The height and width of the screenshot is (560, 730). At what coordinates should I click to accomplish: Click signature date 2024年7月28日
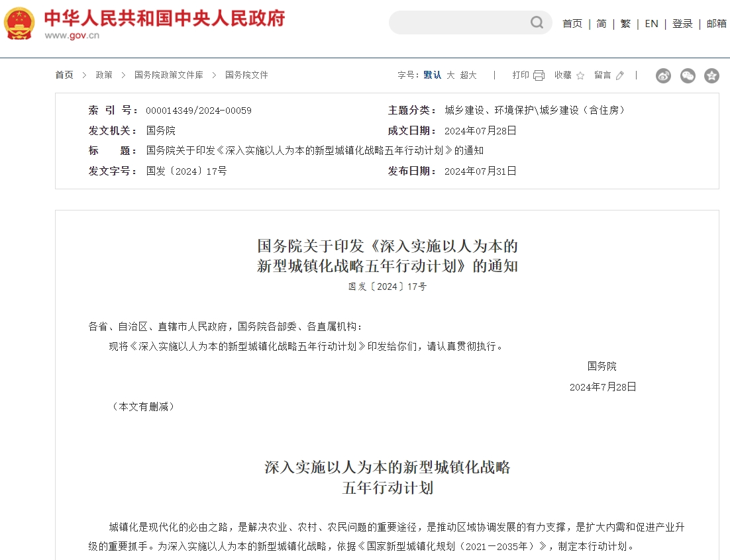pyautogui.click(x=603, y=387)
